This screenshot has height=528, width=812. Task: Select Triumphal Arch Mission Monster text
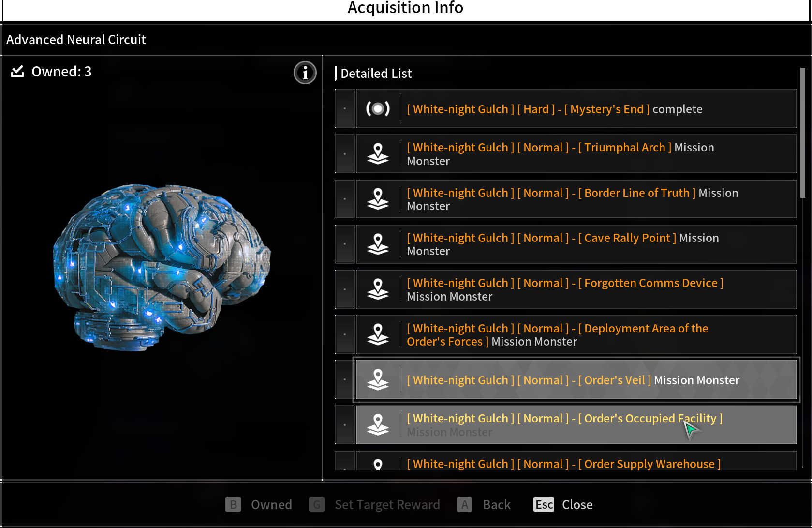click(x=560, y=154)
